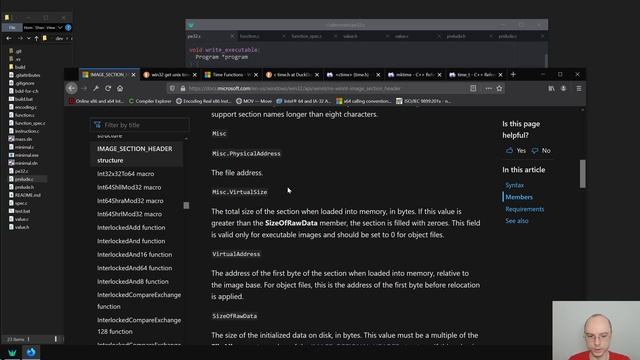Viewport: 640px width, 360px height.
Task: Jump to Members section link
Action: pos(519,197)
